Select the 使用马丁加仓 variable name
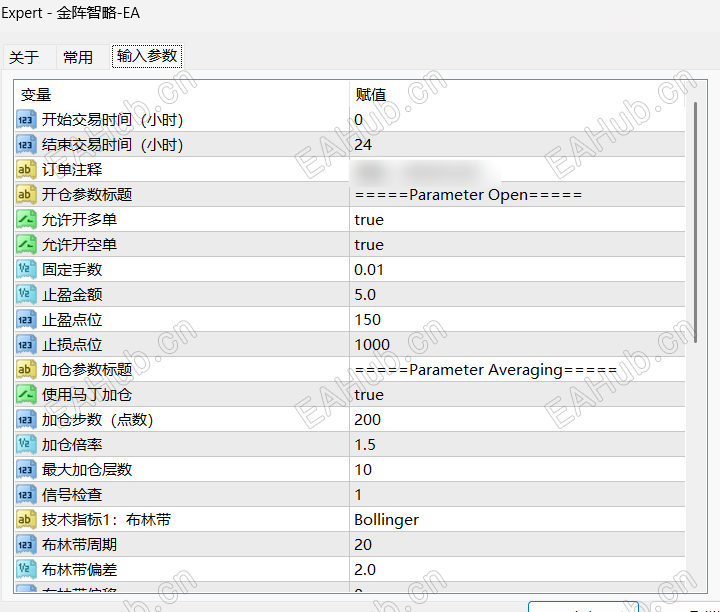Screen dimensions: 720x612 pos(87,395)
